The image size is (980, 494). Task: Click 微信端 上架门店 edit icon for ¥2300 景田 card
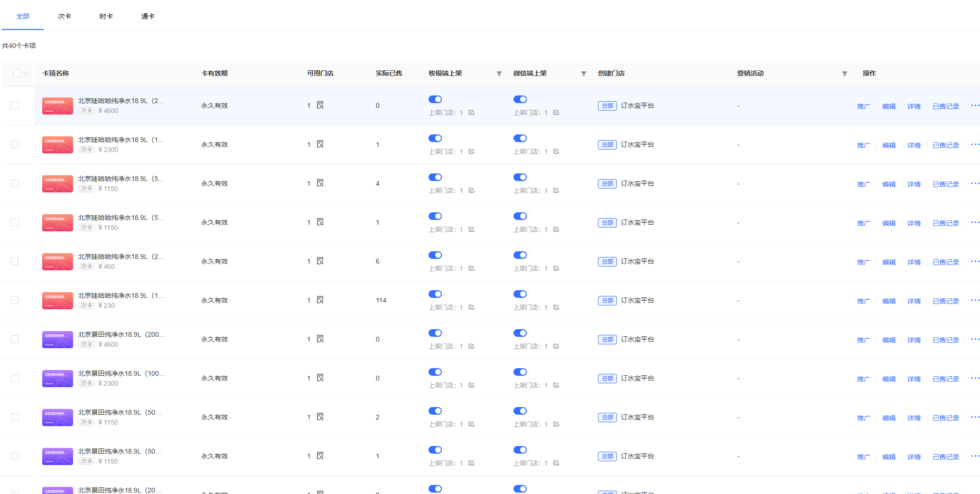[x=556, y=385]
